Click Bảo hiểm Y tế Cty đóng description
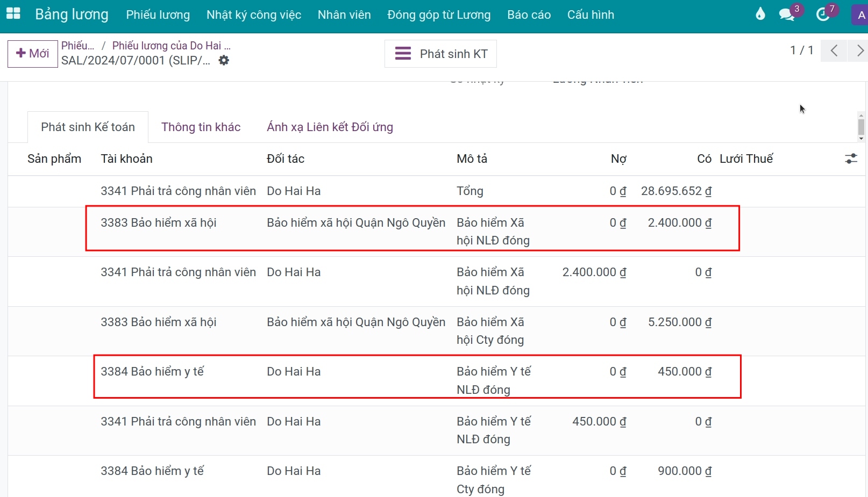Screen dimensions: 868x497 click(x=494, y=480)
